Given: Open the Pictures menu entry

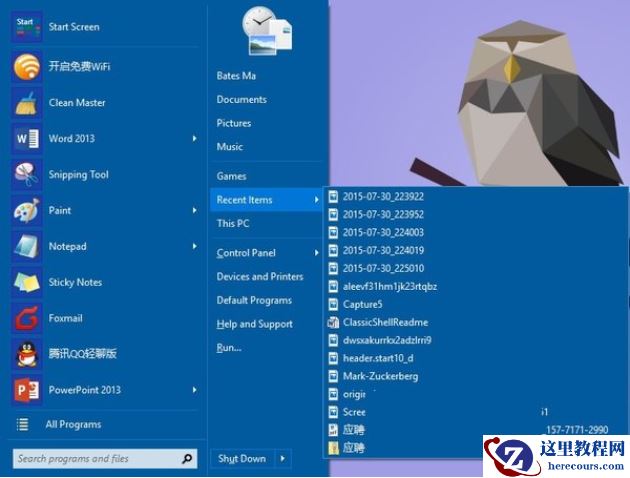Looking at the screenshot, I should point(234,123).
